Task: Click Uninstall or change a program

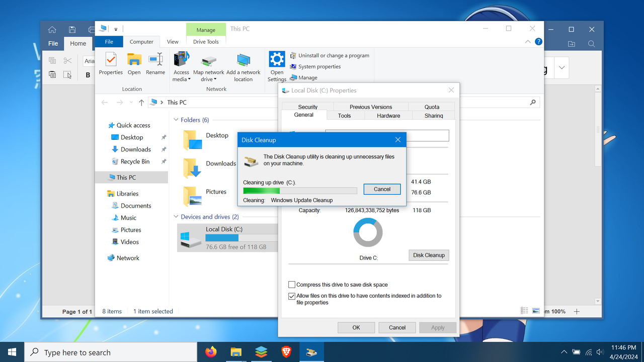Action: [x=330, y=56]
